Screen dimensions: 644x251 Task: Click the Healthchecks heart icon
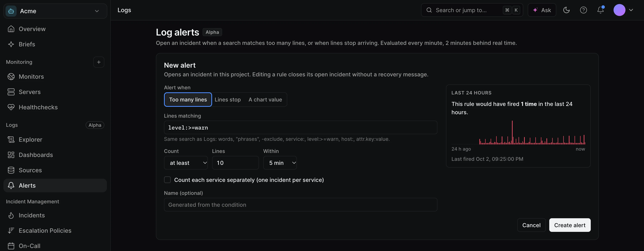click(x=11, y=107)
